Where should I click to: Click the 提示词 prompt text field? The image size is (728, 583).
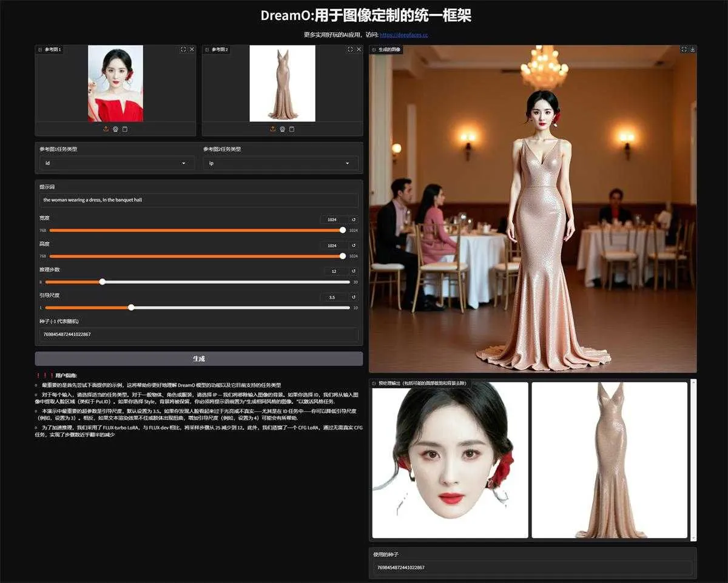click(x=198, y=200)
